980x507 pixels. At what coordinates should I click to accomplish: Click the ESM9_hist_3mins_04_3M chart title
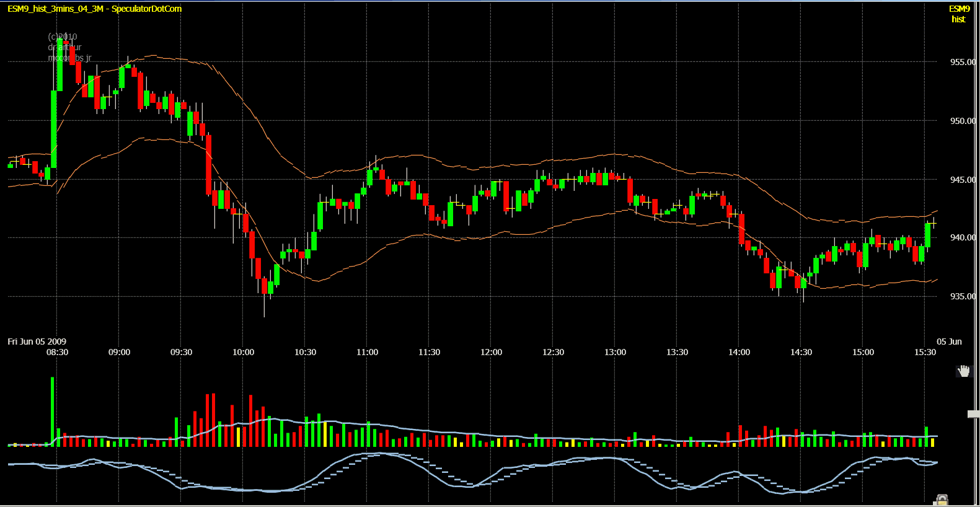point(94,9)
